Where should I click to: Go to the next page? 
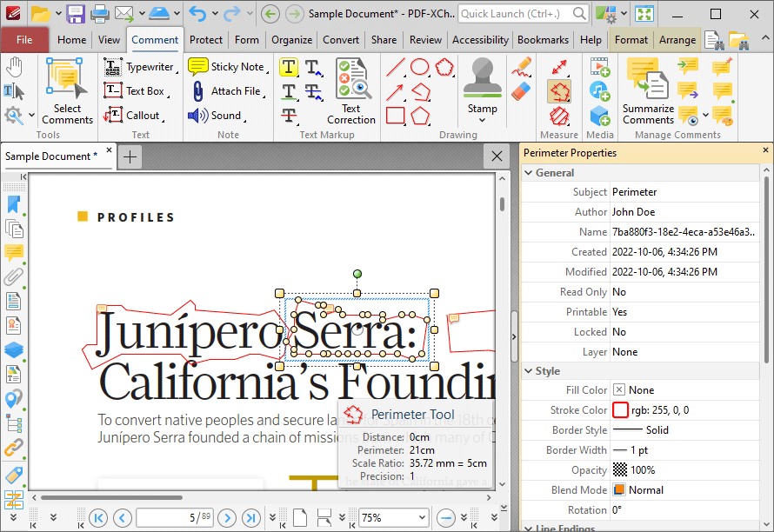(227, 518)
